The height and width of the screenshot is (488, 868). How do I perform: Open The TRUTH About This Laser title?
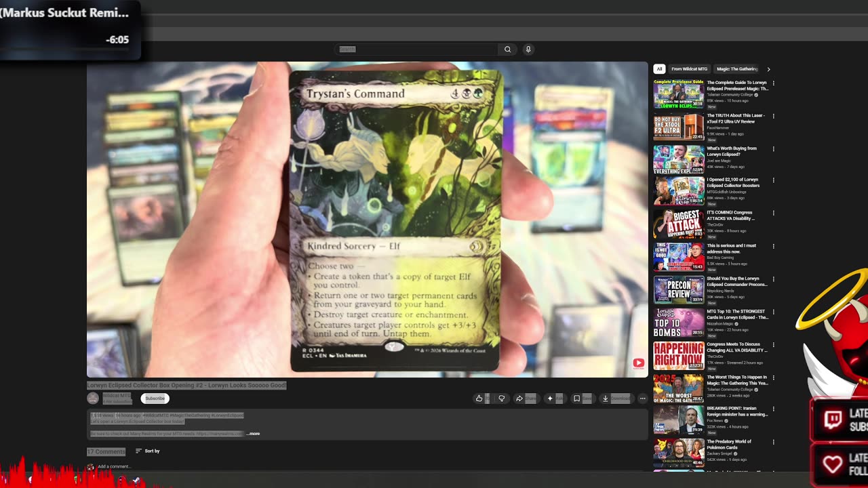point(736,119)
